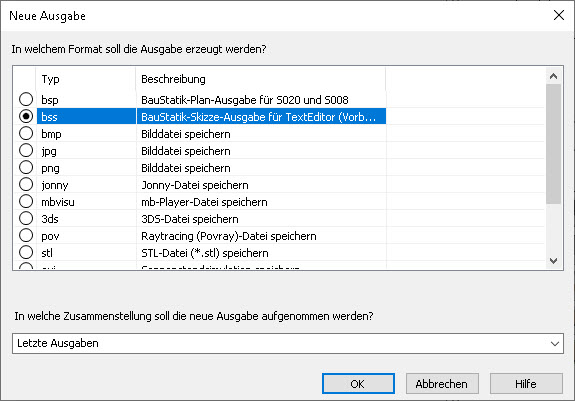Screen dimensions: 575x401
Task: Select the mbvisu radio button
Action: click(x=26, y=201)
